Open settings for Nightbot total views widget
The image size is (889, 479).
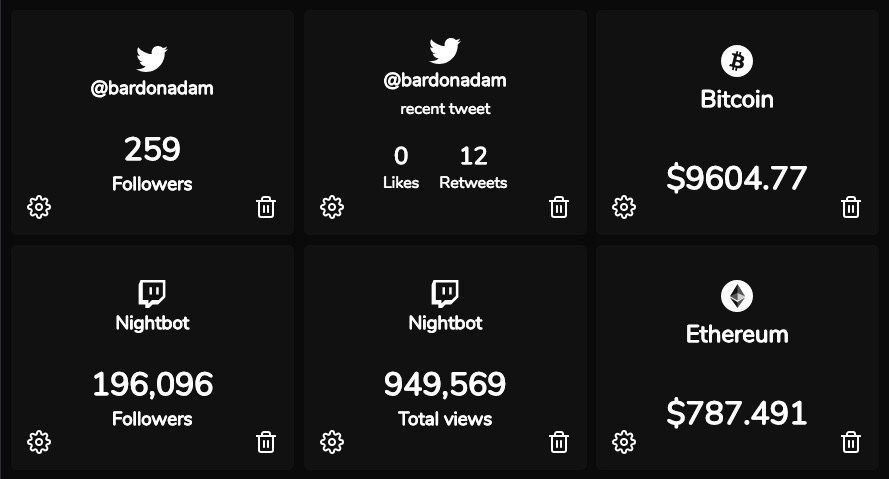pos(332,442)
